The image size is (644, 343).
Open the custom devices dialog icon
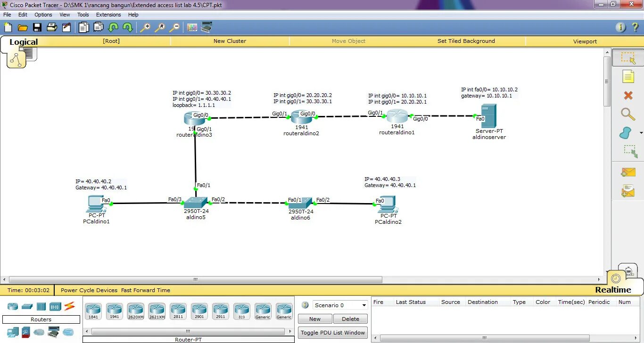206,27
